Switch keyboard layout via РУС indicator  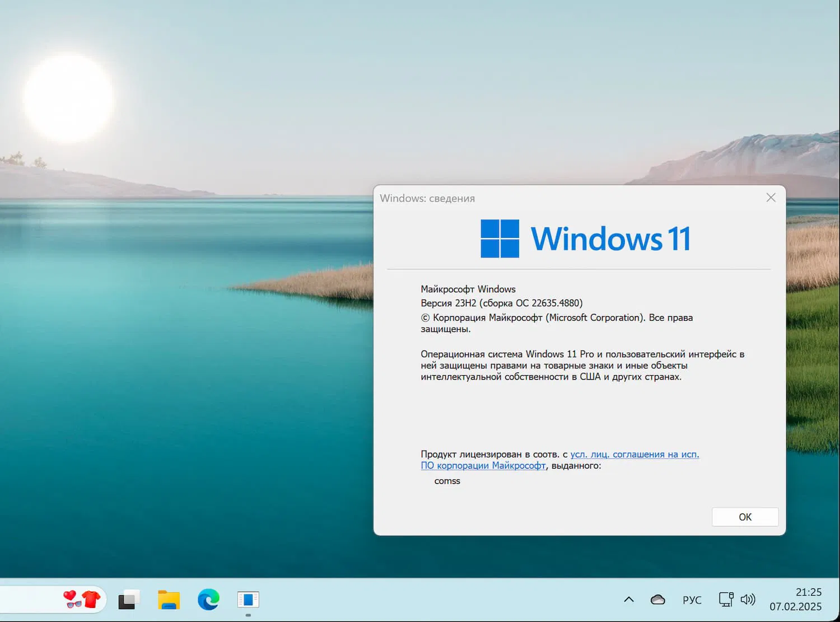click(692, 599)
